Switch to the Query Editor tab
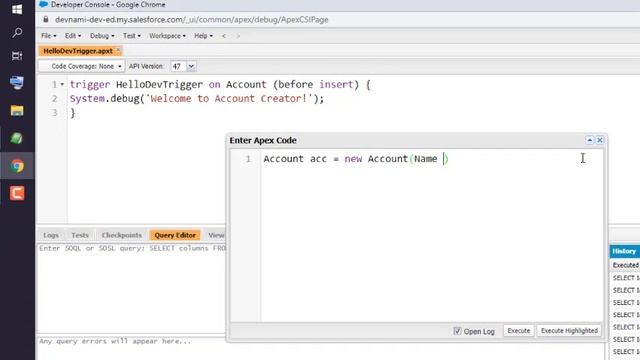The height and width of the screenshot is (360, 640). click(x=175, y=235)
